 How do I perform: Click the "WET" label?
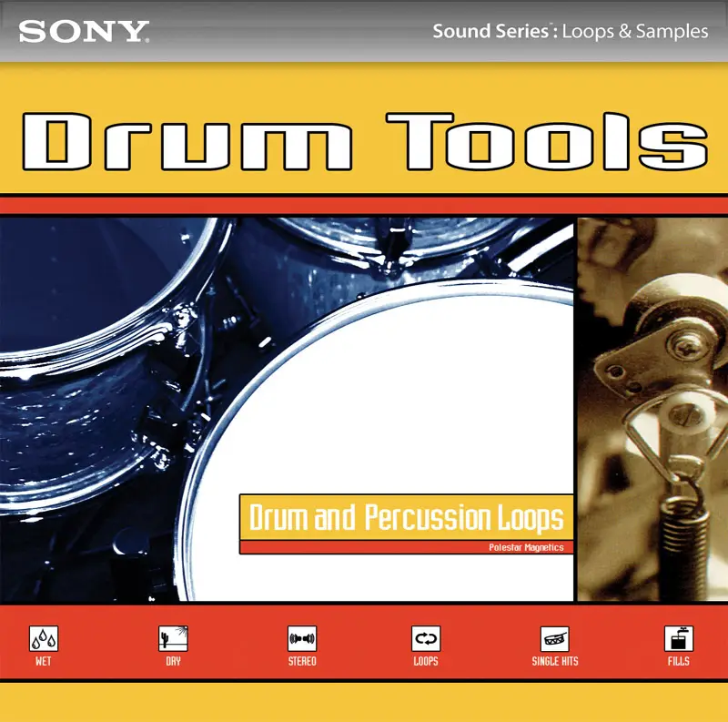pos(43,661)
